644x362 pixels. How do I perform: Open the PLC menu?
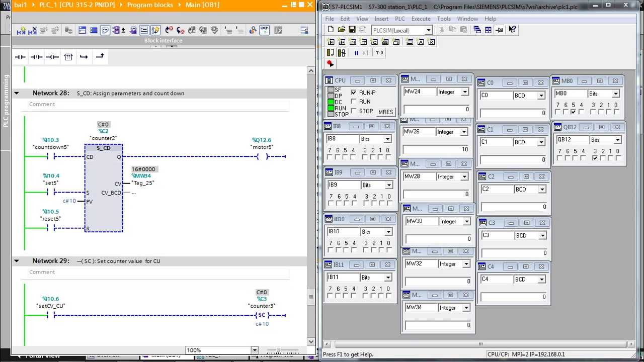399,19
